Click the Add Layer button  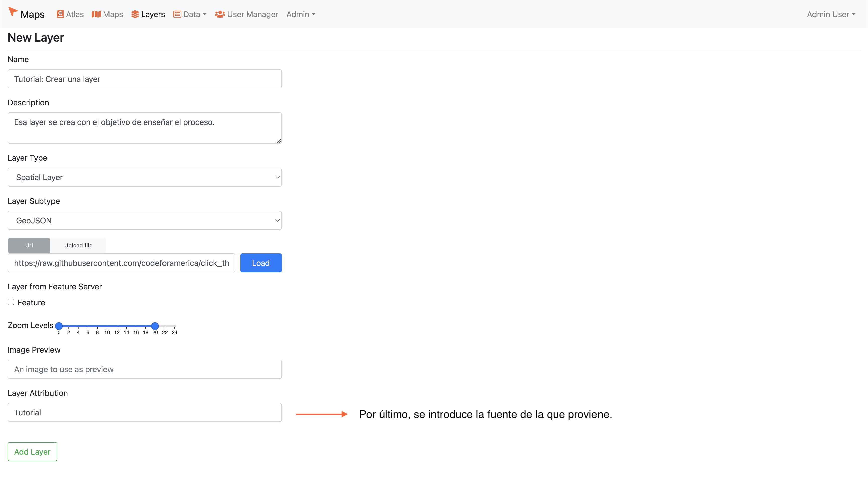[32, 452]
